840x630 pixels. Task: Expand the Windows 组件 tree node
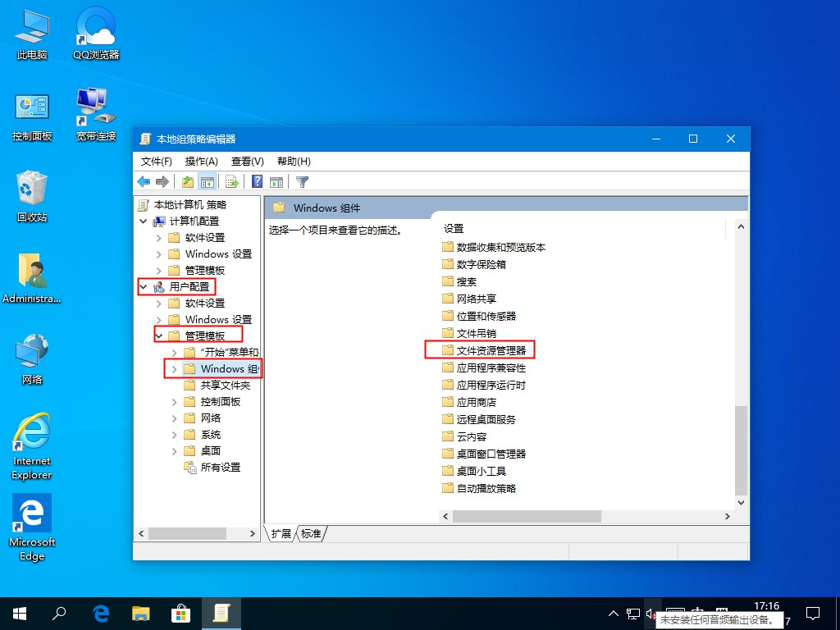[x=172, y=368]
